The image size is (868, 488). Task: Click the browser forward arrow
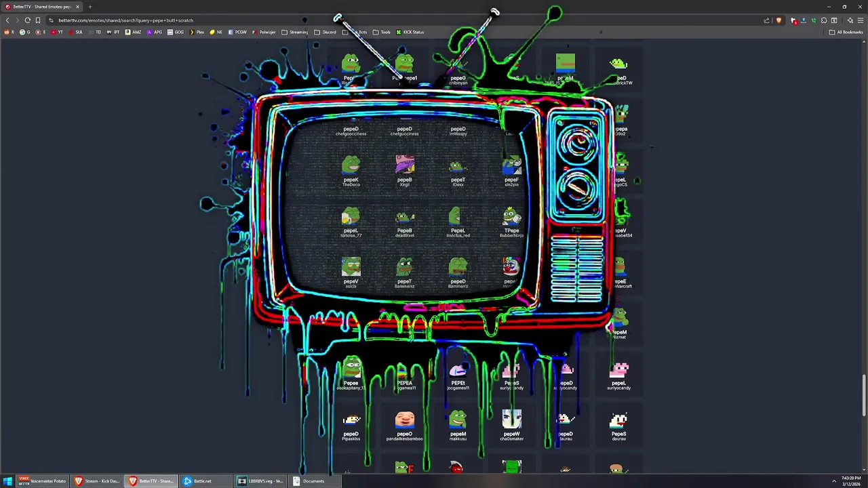[18, 20]
